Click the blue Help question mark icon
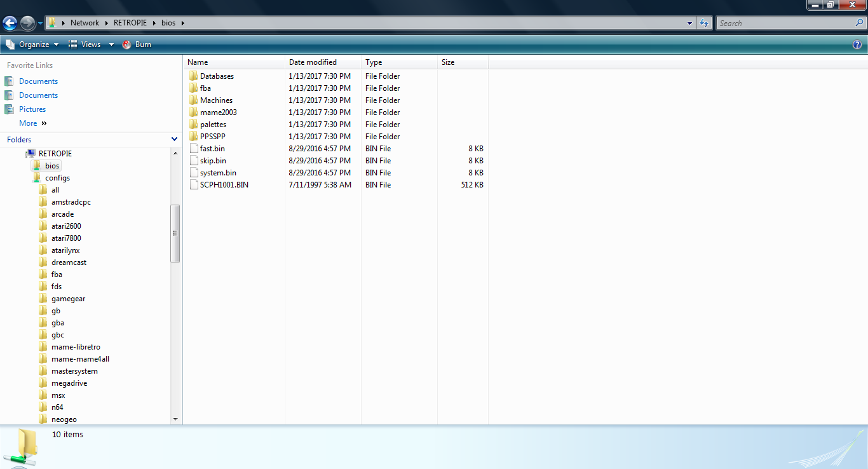The image size is (868, 469). pos(857,44)
